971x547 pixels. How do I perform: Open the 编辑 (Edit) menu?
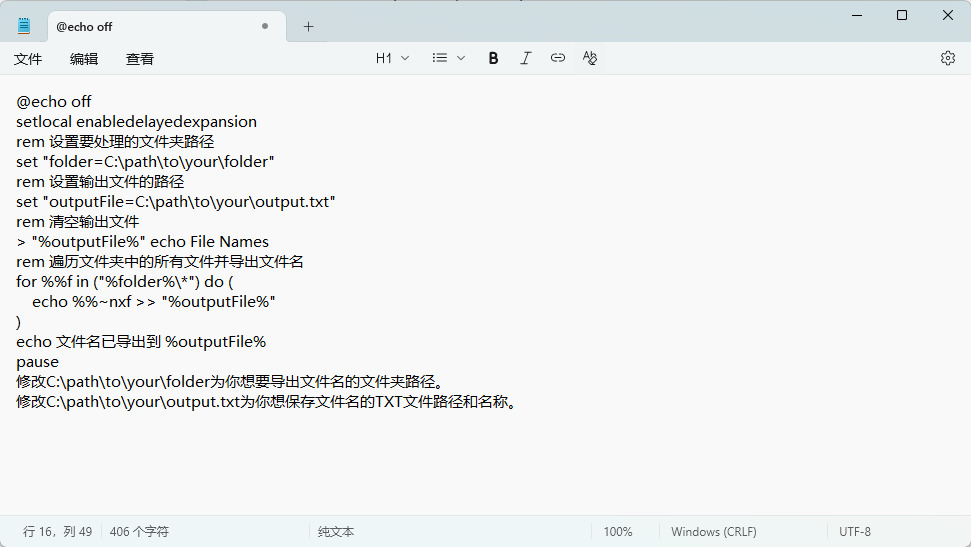coord(84,59)
